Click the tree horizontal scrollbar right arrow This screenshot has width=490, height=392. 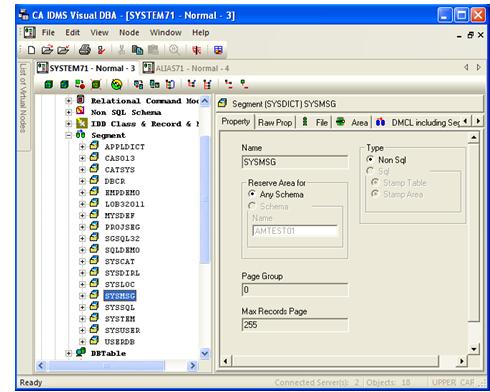192,366
